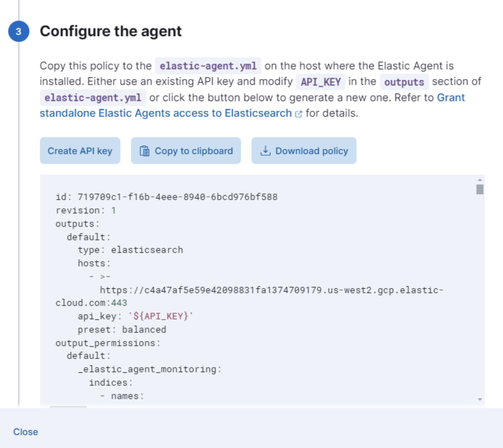
Task: Click the Copy to clipboard button
Action: pos(185,151)
